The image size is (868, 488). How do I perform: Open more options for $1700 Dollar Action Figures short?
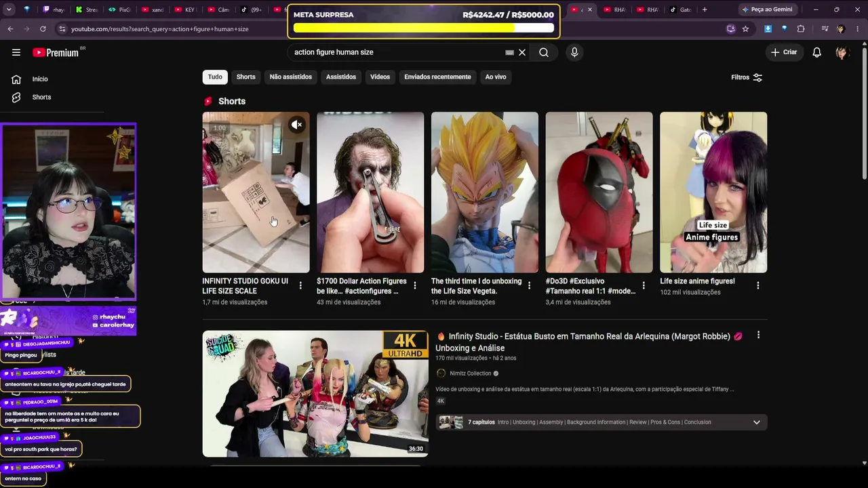[x=415, y=285]
